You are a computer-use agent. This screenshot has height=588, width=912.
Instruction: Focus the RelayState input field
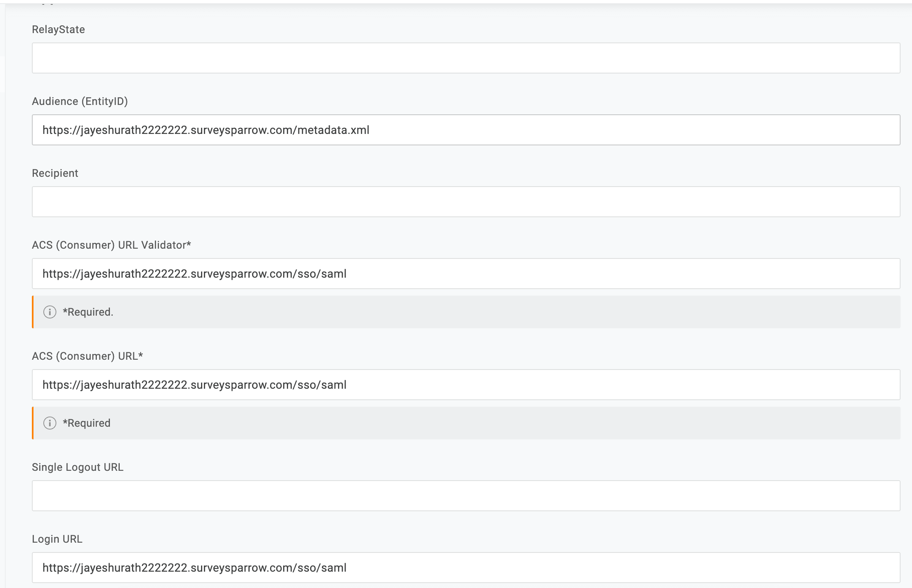click(466, 58)
